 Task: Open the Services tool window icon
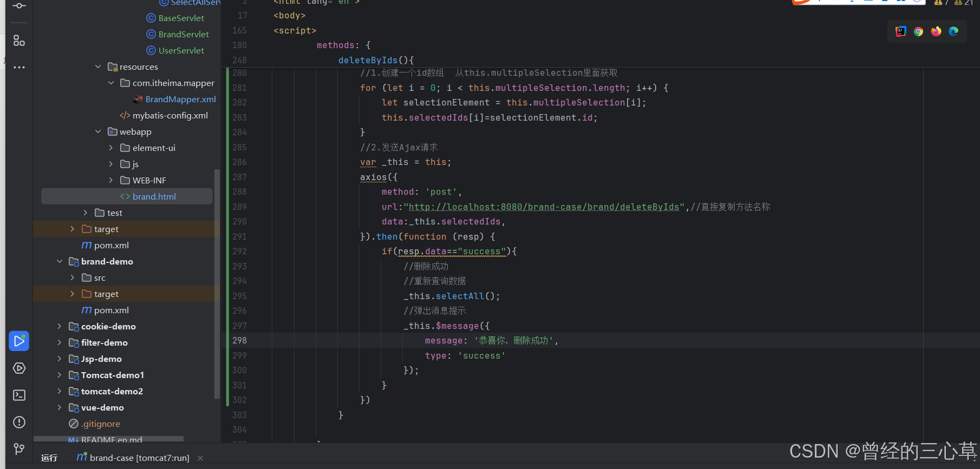(x=19, y=368)
